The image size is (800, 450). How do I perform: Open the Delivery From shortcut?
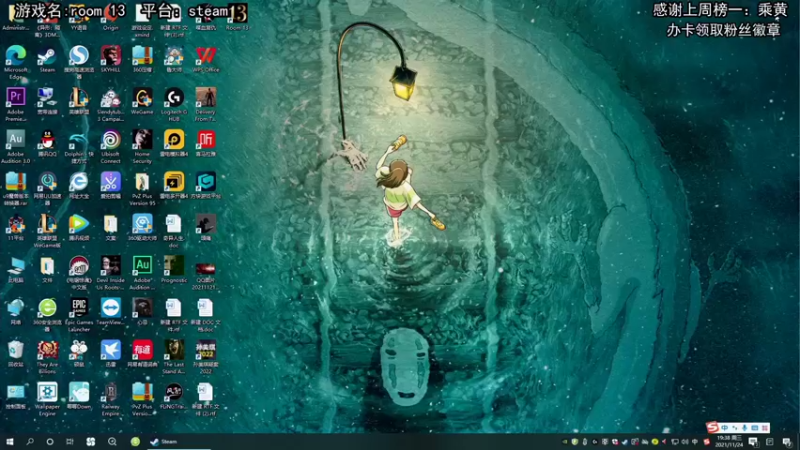pyautogui.click(x=206, y=99)
